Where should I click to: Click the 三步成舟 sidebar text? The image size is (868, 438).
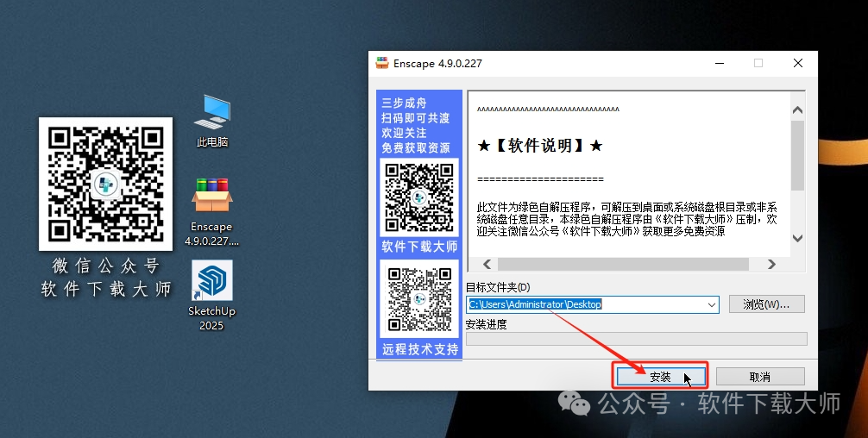click(x=404, y=103)
